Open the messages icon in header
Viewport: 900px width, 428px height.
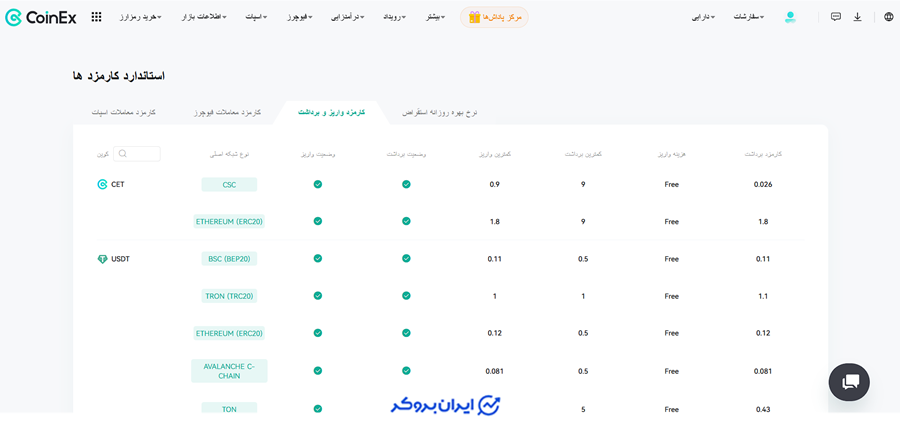836,17
